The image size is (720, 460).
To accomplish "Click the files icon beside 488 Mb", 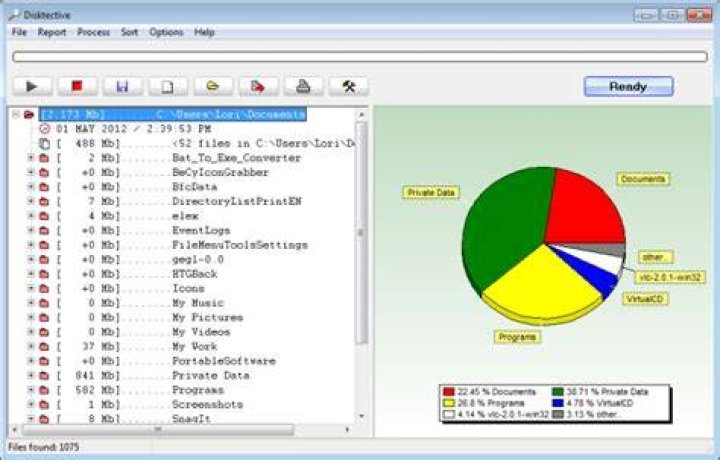I will (x=44, y=144).
